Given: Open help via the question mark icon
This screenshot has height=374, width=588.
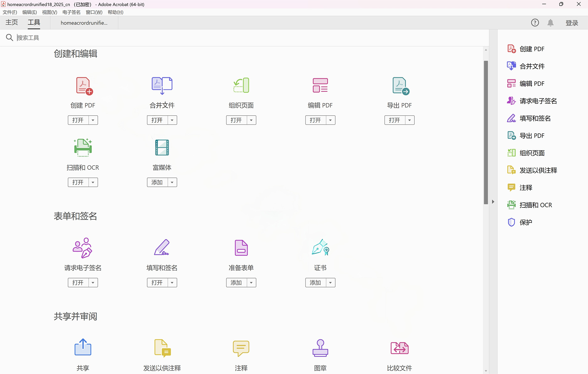Looking at the screenshot, I should coord(535,23).
